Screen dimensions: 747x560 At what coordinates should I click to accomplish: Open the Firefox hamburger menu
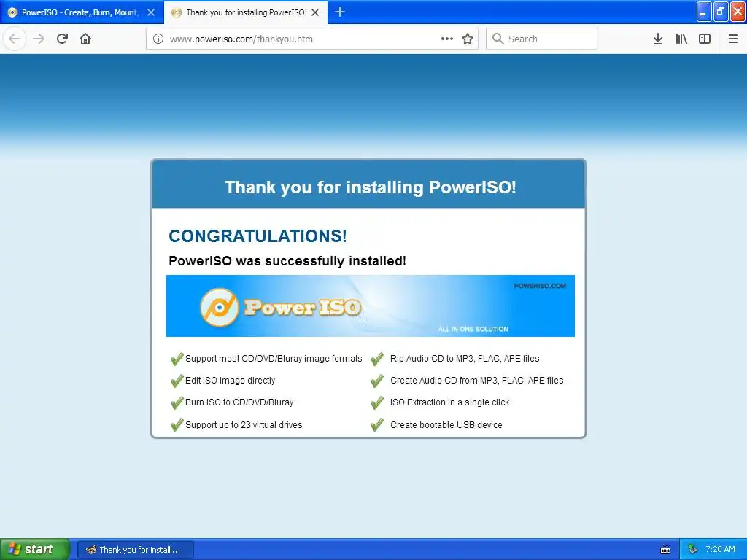tap(732, 39)
